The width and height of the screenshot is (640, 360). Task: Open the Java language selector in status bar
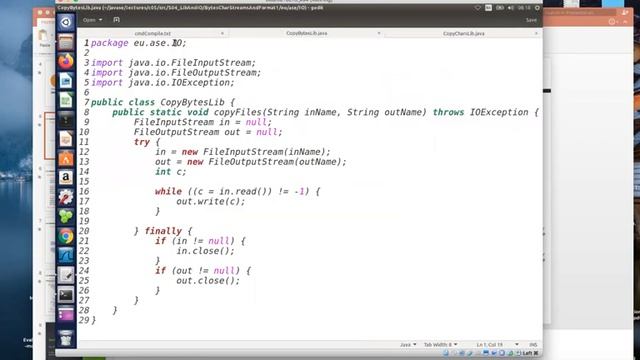408,345
